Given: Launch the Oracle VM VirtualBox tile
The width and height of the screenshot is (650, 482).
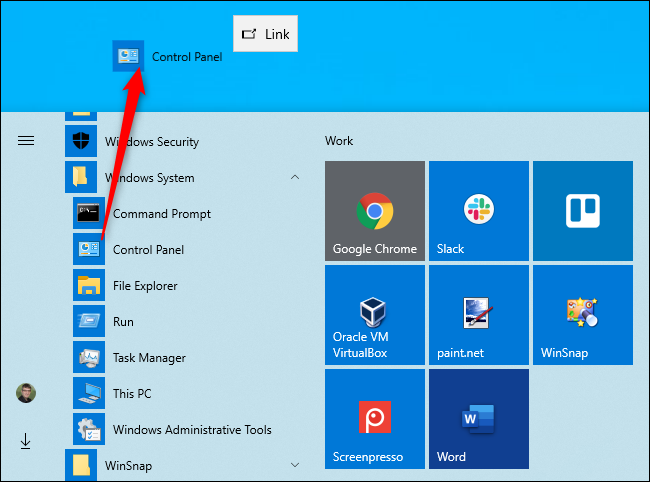Looking at the screenshot, I should coord(374,314).
